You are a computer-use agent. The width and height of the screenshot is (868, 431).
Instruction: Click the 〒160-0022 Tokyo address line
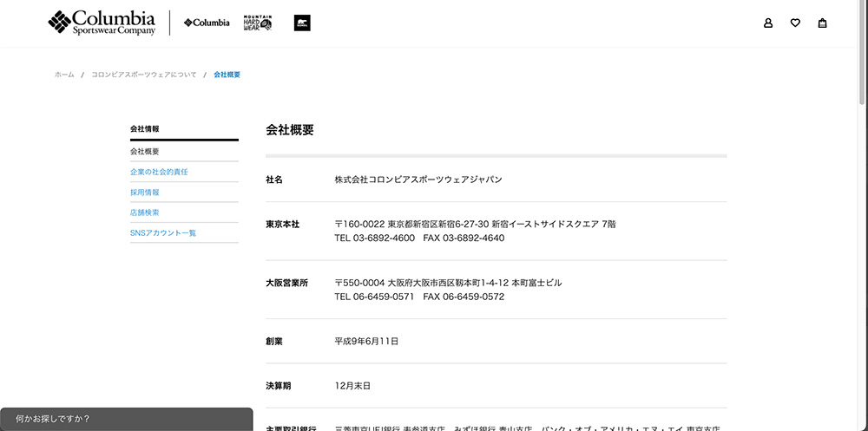tap(475, 224)
